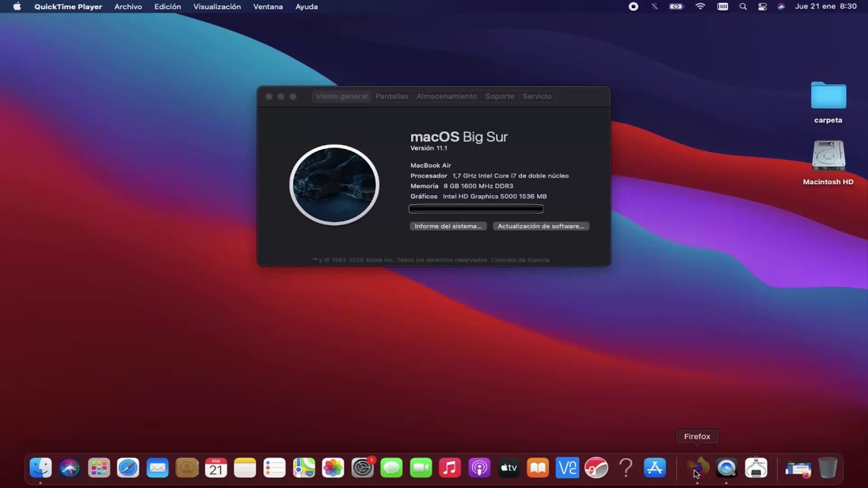This screenshot has width=868, height=488.
Task: Open Maps app in the Dock
Action: pos(304,468)
